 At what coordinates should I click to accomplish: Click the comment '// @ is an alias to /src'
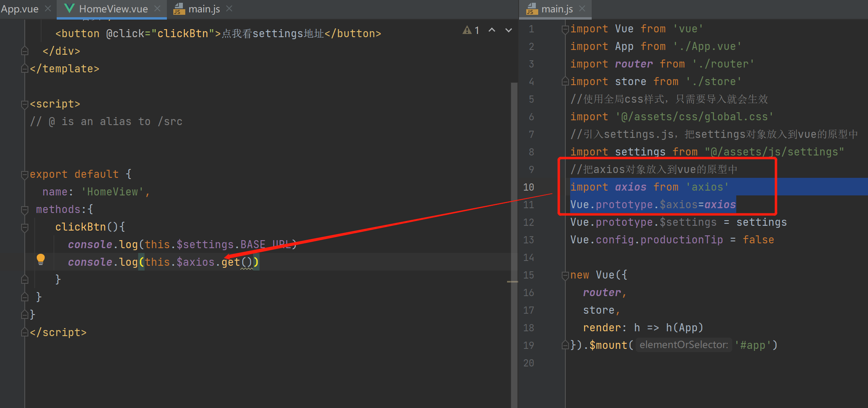pos(106,121)
